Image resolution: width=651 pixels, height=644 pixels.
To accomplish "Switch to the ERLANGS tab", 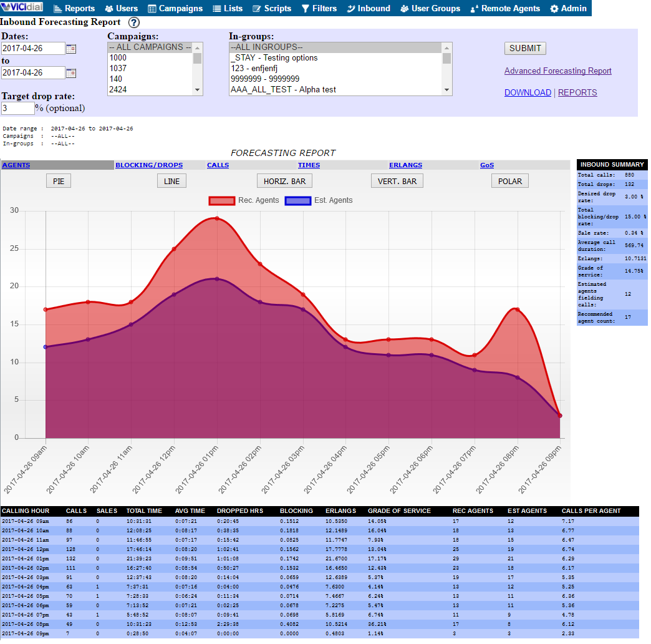I will click(405, 165).
